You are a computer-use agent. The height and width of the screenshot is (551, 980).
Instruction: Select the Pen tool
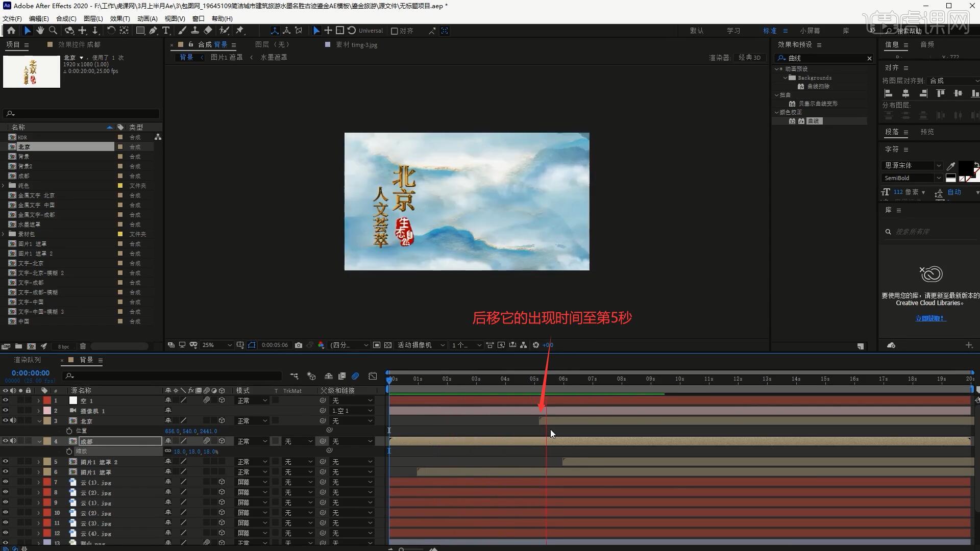tap(153, 31)
